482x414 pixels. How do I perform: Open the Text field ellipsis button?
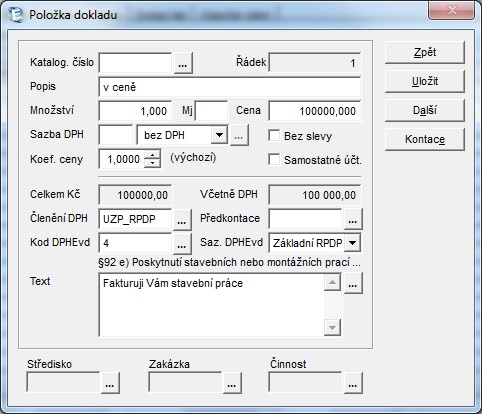353,283
